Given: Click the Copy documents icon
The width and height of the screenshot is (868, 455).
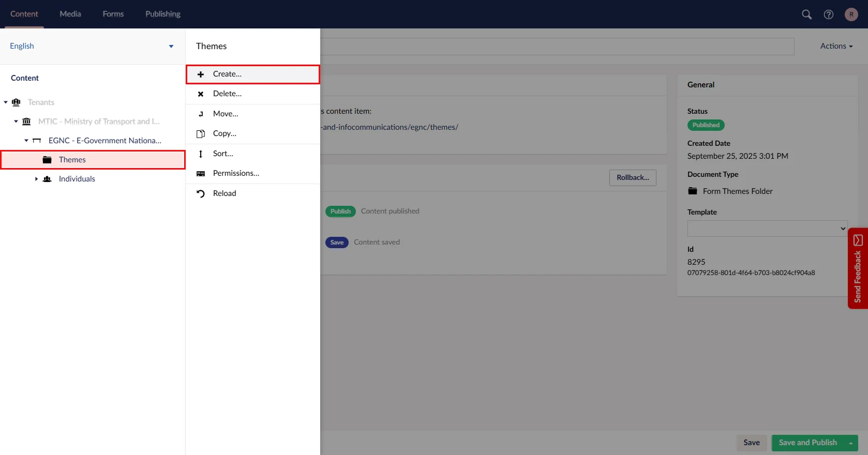Looking at the screenshot, I should (201, 134).
